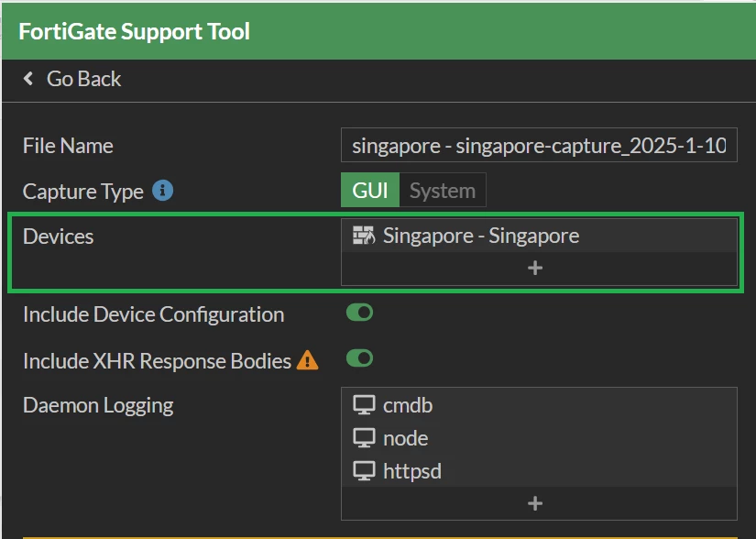
Task: Click the Include Device Configuration label
Action: click(x=153, y=314)
